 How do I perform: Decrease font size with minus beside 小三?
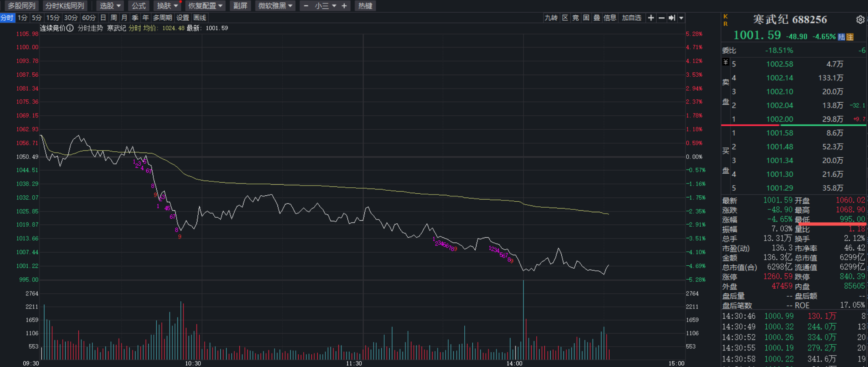click(306, 6)
